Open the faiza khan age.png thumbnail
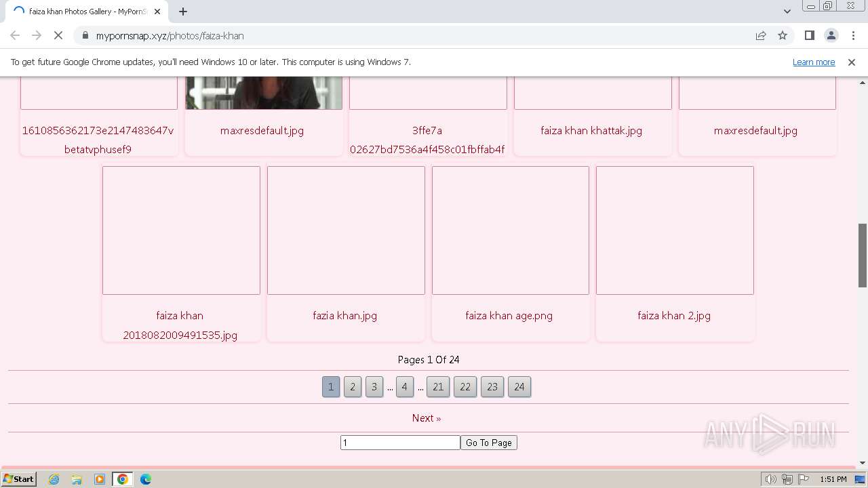 [511, 230]
